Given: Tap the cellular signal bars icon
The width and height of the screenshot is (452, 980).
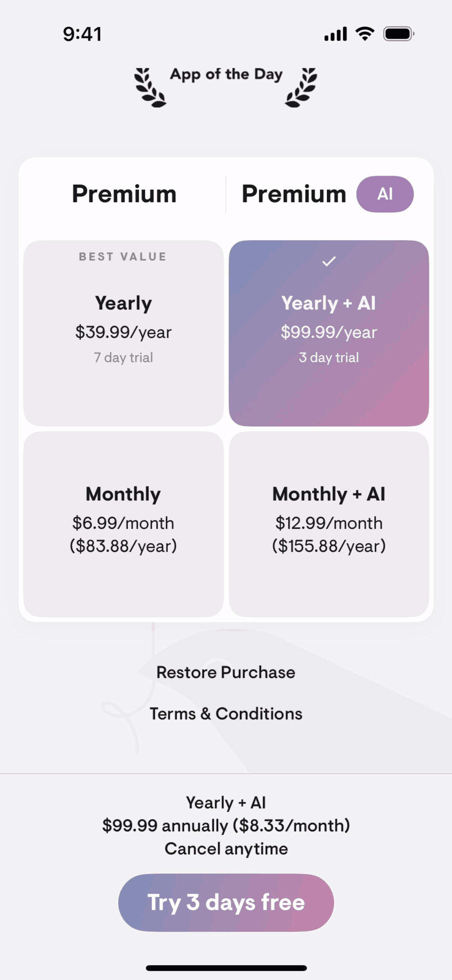Looking at the screenshot, I should [x=336, y=34].
